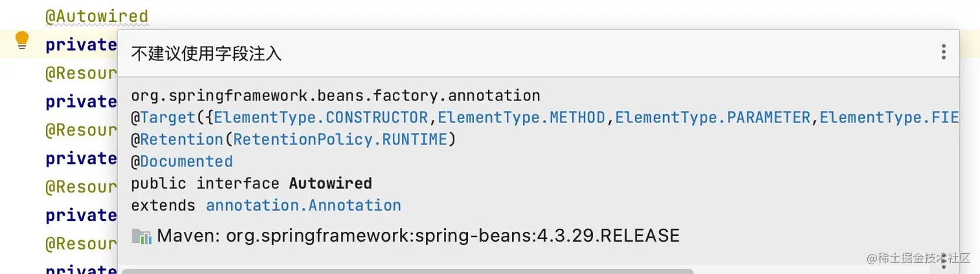Click the yellow lightbulb quick-fix icon
The width and height of the screenshot is (980, 274).
[22, 40]
